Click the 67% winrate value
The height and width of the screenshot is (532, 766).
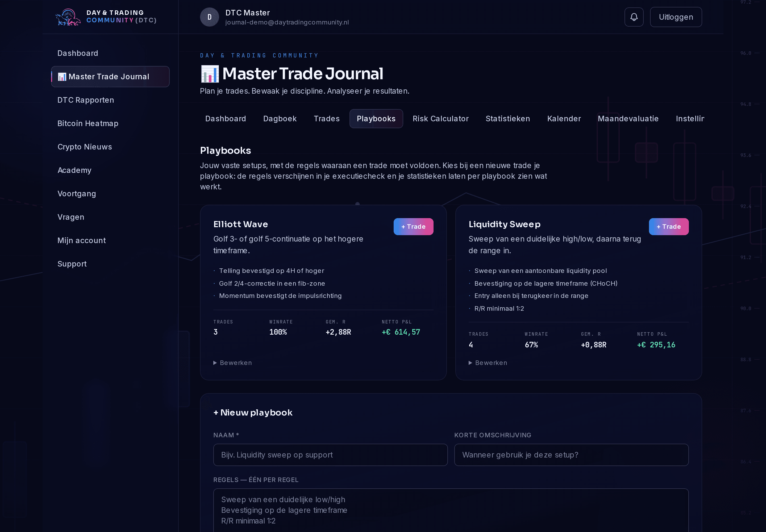click(531, 345)
